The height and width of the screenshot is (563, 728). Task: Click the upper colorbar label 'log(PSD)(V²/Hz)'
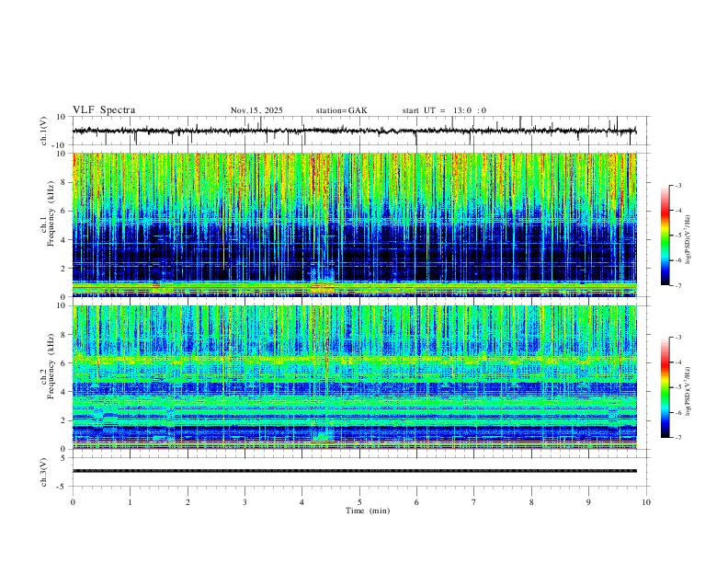[688, 240]
